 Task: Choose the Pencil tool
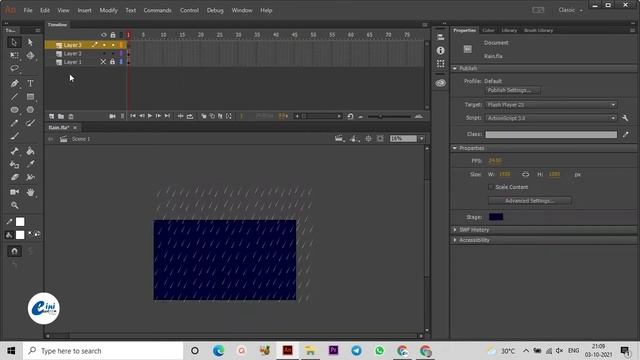[14, 123]
